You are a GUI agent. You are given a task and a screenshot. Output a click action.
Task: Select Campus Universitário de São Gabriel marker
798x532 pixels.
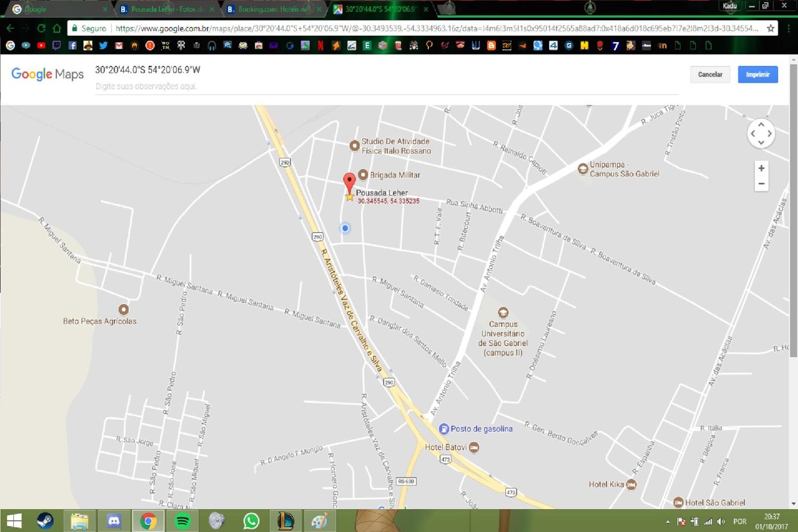point(503,312)
